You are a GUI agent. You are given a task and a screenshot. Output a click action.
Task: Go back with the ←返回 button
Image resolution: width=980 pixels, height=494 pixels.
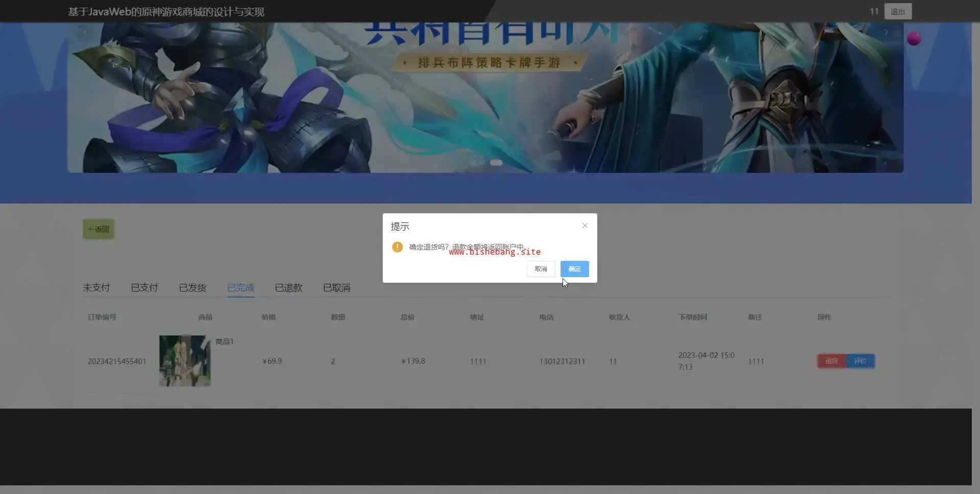99,229
